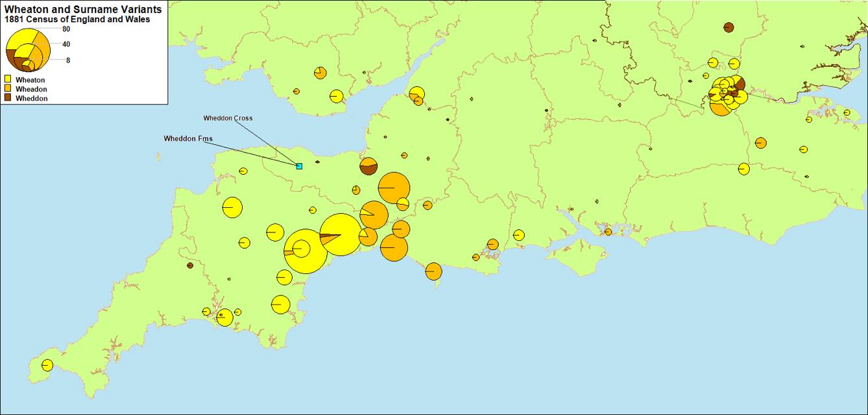The image size is (868, 415).
Task: Click the Wheddon Cross label
Action: 228,118
